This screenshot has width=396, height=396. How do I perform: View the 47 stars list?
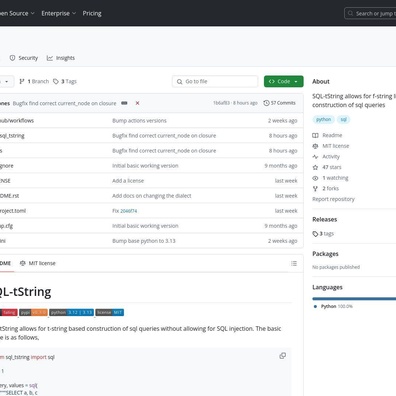[x=332, y=167]
